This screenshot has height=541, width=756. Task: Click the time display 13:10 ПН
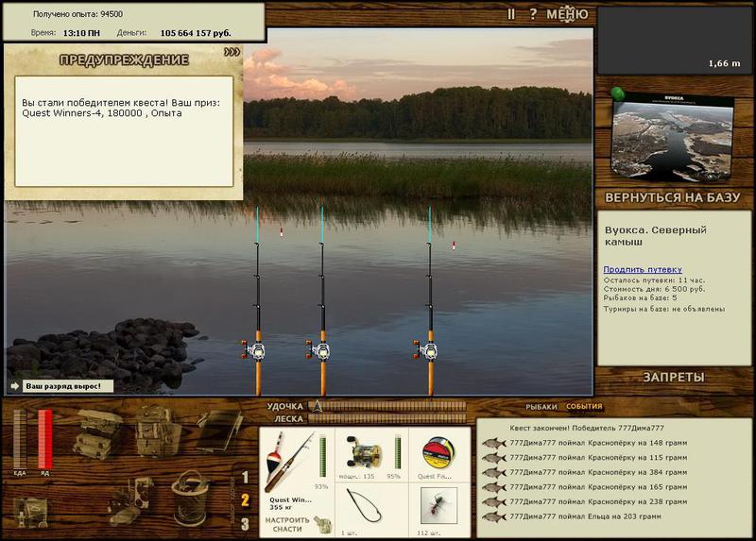point(81,33)
